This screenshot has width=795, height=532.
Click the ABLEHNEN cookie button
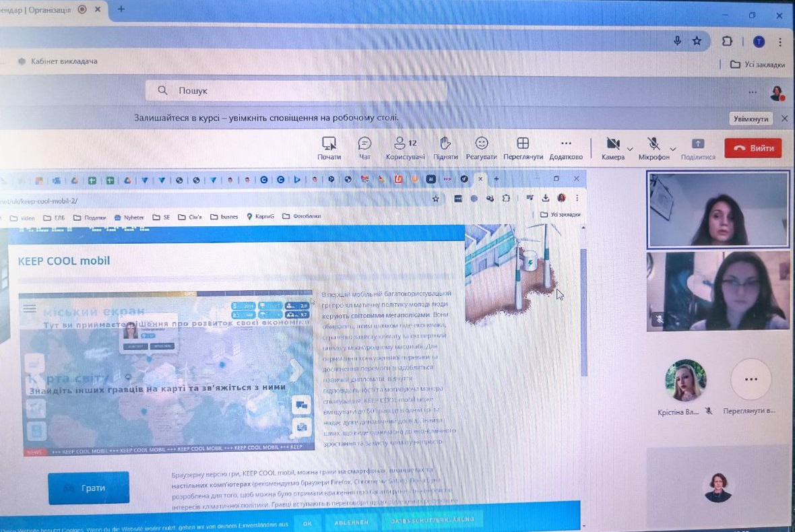[x=352, y=522]
